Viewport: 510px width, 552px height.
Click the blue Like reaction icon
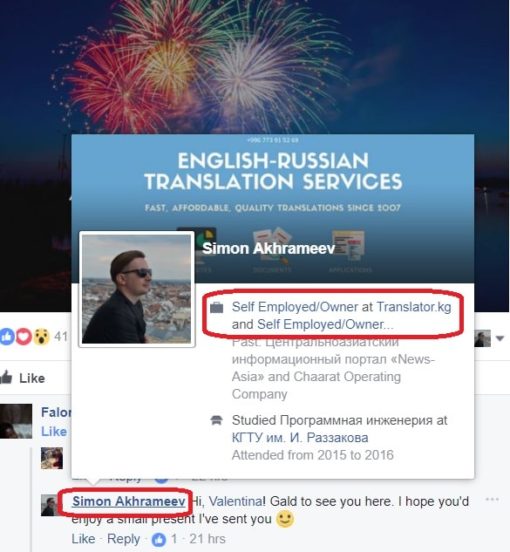(6, 336)
